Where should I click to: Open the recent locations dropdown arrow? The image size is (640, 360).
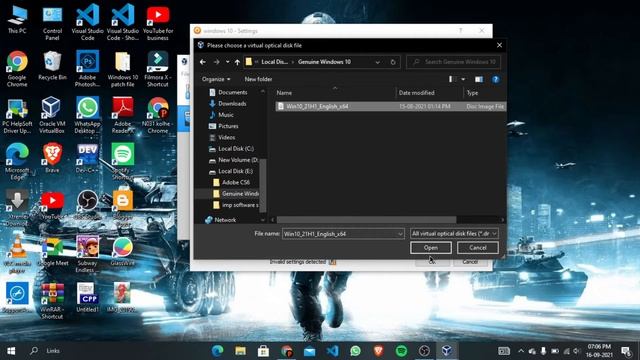[x=227, y=62]
